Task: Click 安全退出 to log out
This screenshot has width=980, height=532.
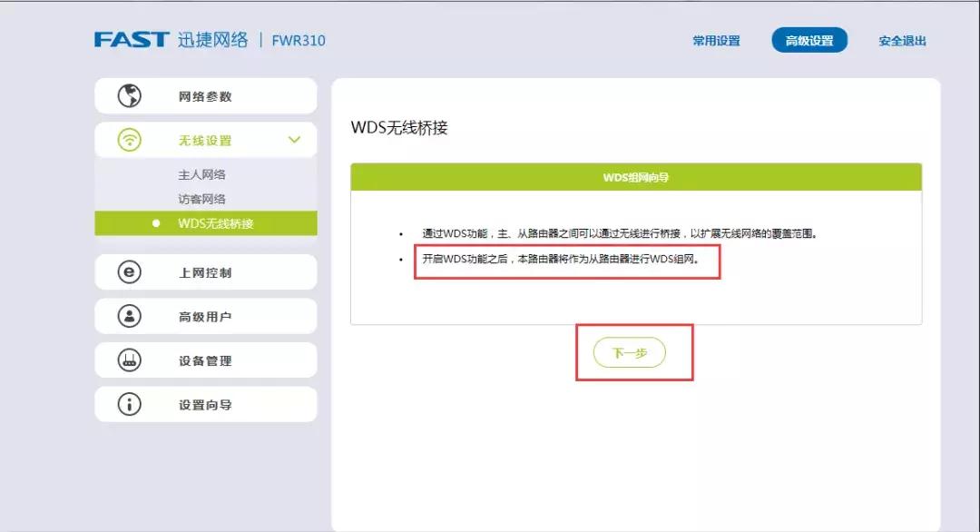Action: click(899, 40)
